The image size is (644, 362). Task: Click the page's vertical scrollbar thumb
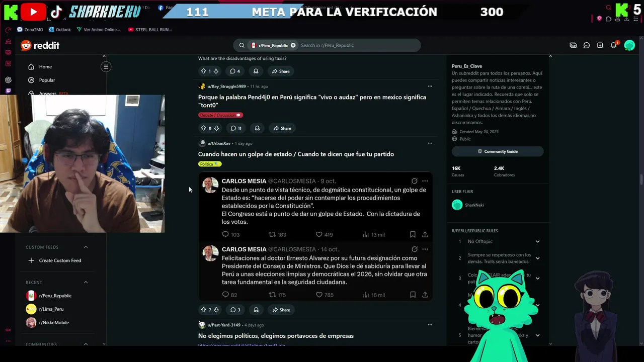pos(641,179)
